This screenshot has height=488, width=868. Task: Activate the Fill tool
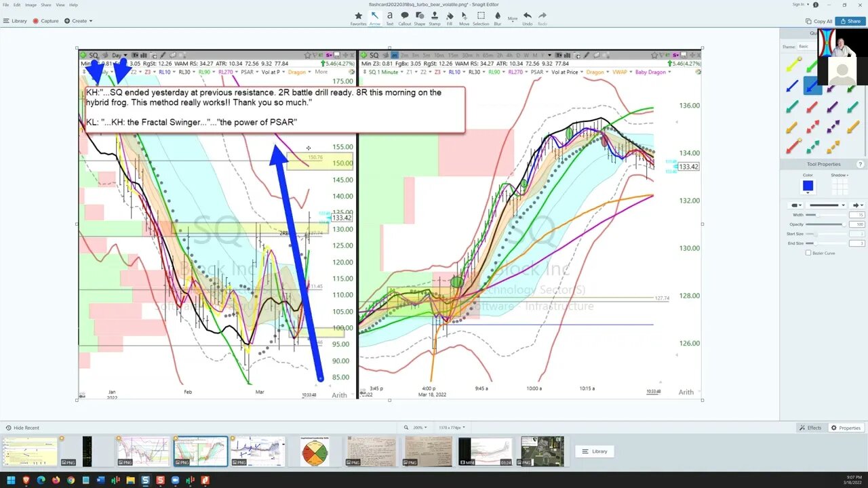click(450, 18)
